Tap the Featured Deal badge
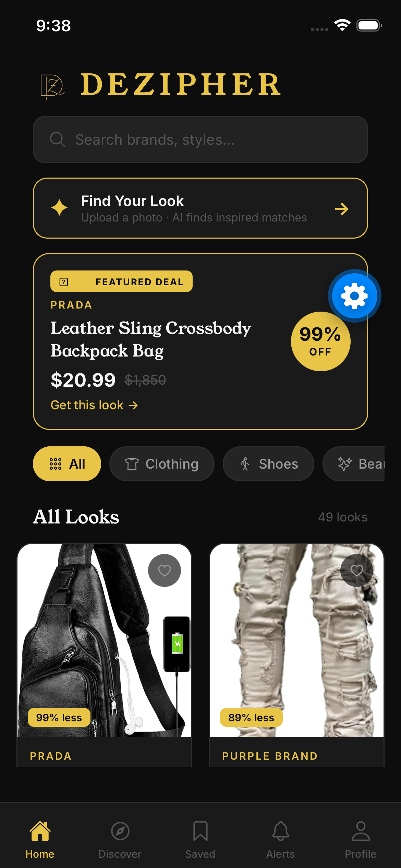 tap(121, 281)
